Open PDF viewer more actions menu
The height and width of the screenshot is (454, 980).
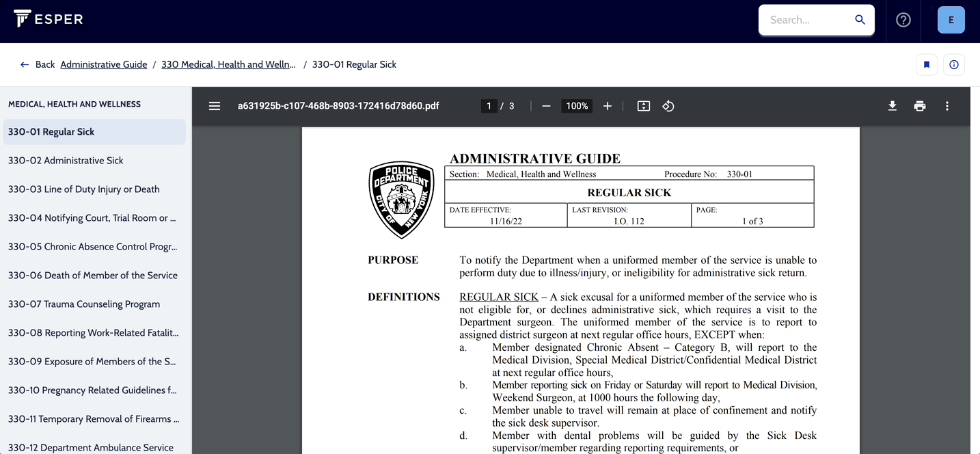click(x=947, y=106)
